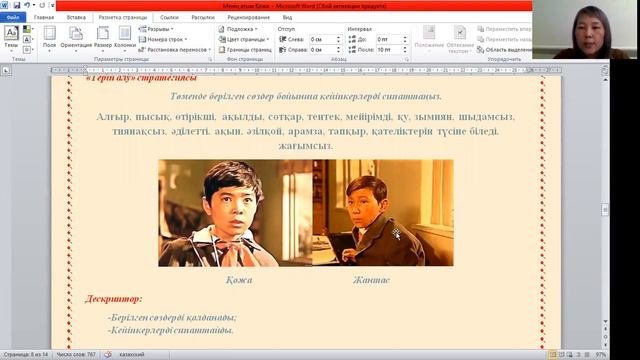This screenshot has width=640, height=360.
Task: Click the Границы страниц button
Action: point(245,50)
